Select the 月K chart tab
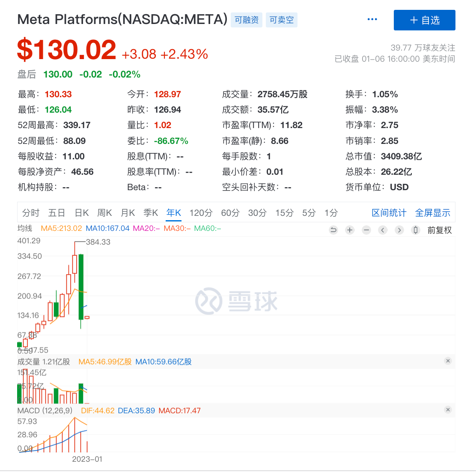 [128, 213]
